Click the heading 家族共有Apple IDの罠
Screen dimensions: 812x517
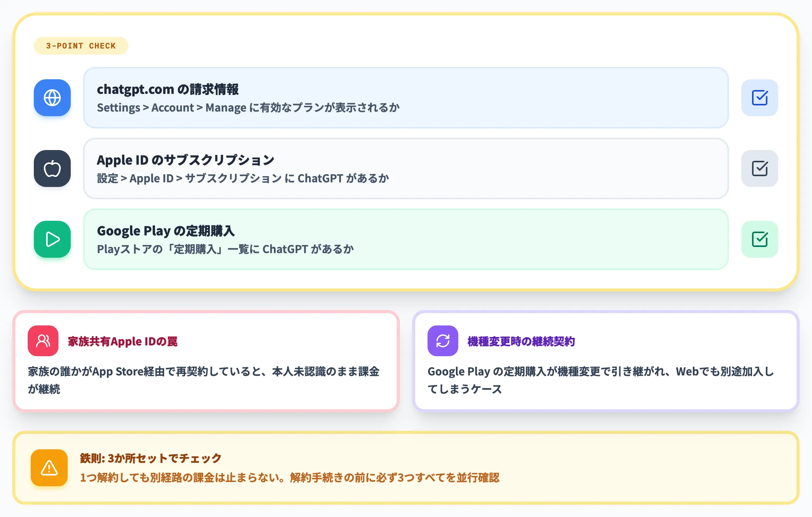coord(123,341)
